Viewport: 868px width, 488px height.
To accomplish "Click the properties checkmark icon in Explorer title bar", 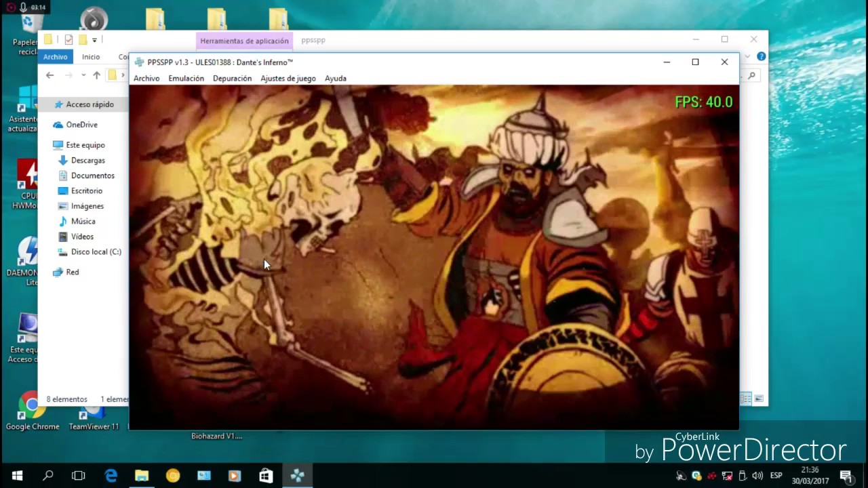I will click(x=68, y=40).
